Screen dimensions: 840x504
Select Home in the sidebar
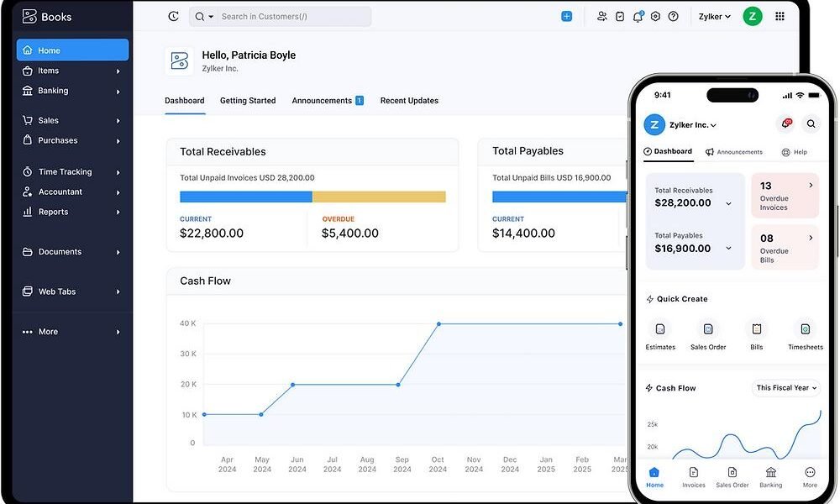[x=72, y=50]
